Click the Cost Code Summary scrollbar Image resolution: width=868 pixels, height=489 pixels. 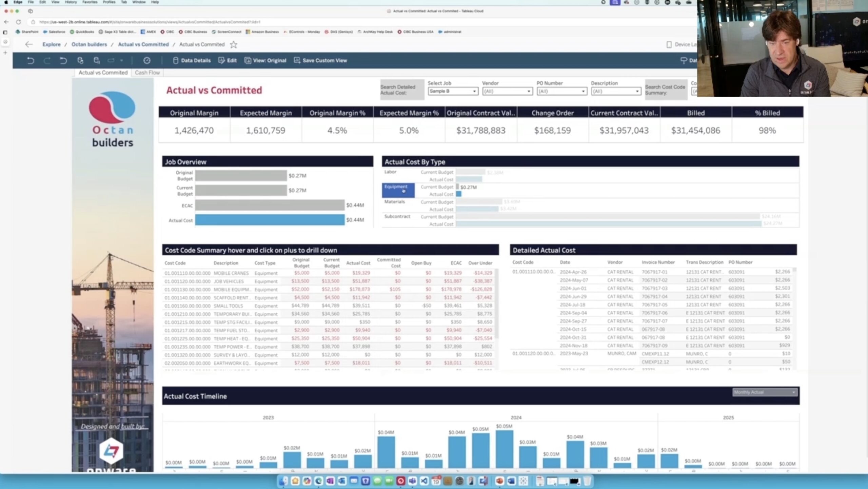(x=497, y=304)
